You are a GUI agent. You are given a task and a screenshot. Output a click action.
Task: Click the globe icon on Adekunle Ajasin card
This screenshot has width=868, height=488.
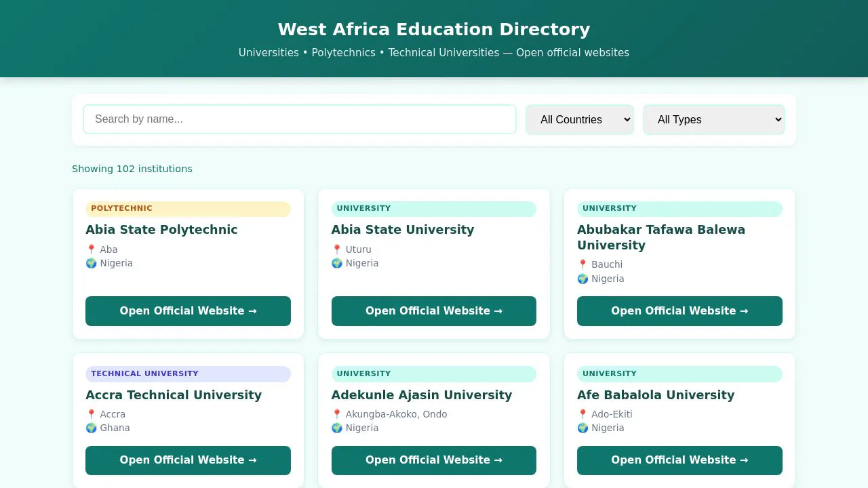337,428
